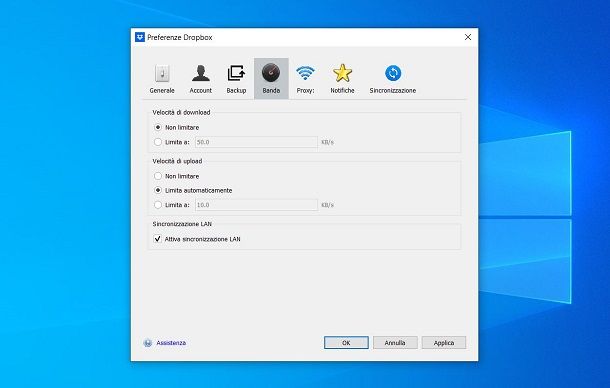Select upload 'Non limitare' radio button
The height and width of the screenshot is (388, 610).
[158, 176]
